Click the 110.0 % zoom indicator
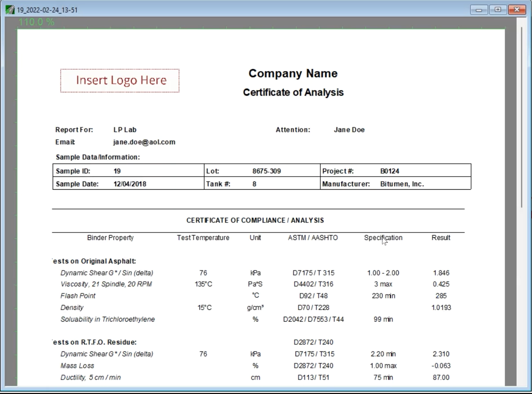 point(36,22)
